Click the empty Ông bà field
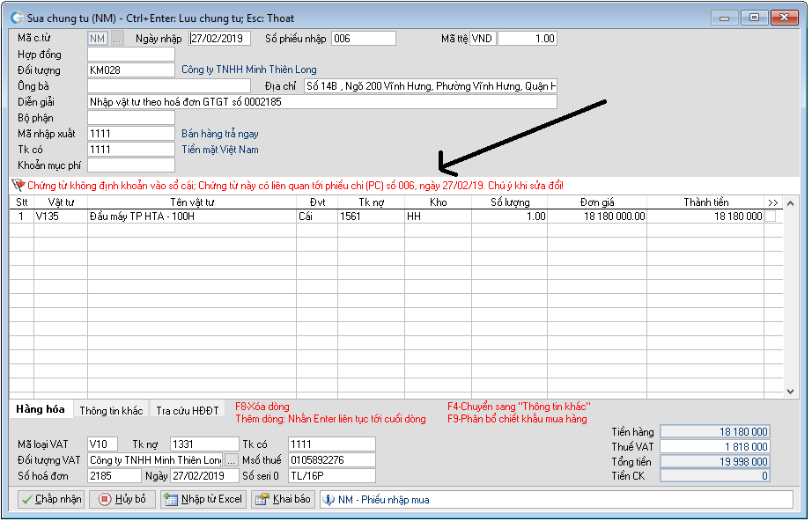Viewport: 812px width, 521px height. click(x=169, y=86)
